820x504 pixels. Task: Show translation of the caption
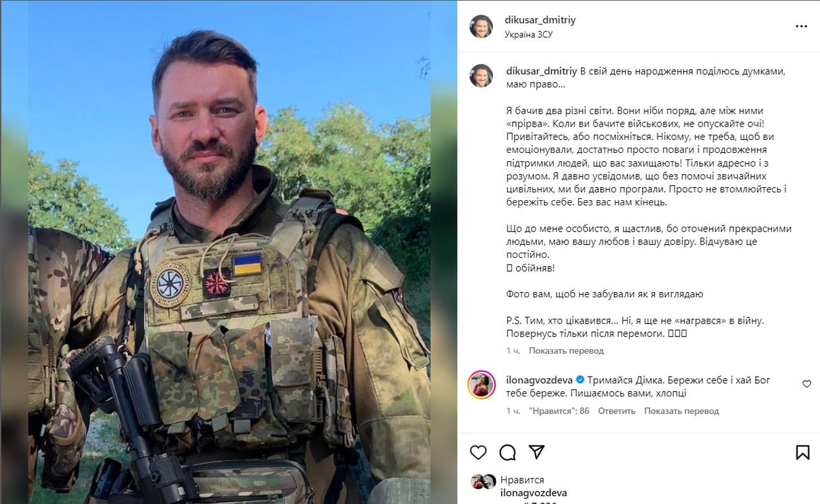click(x=566, y=350)
